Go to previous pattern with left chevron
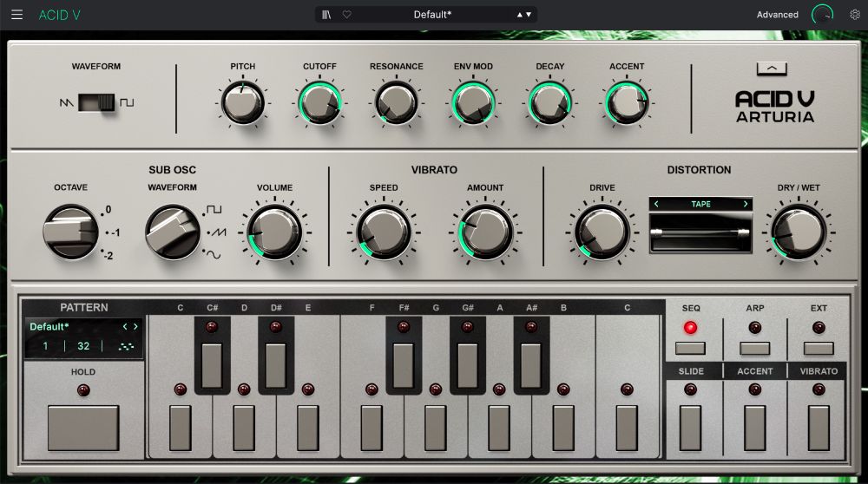The width and height of the screenshot is (868, 484). 125,327
